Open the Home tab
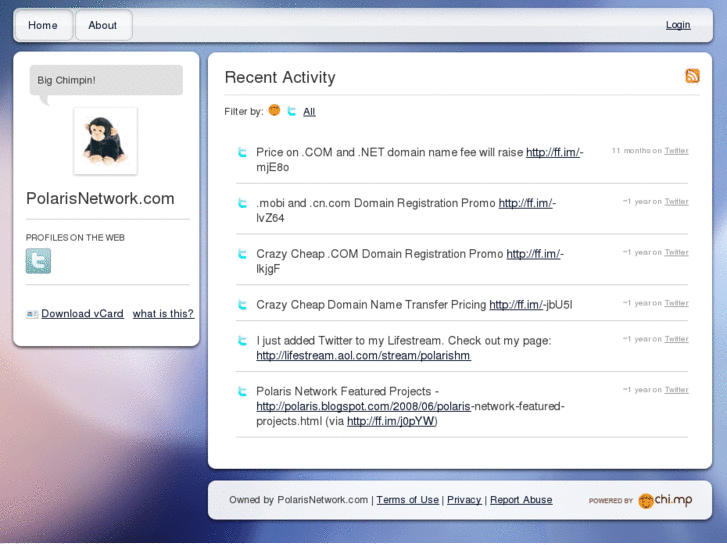 [43, 25]
